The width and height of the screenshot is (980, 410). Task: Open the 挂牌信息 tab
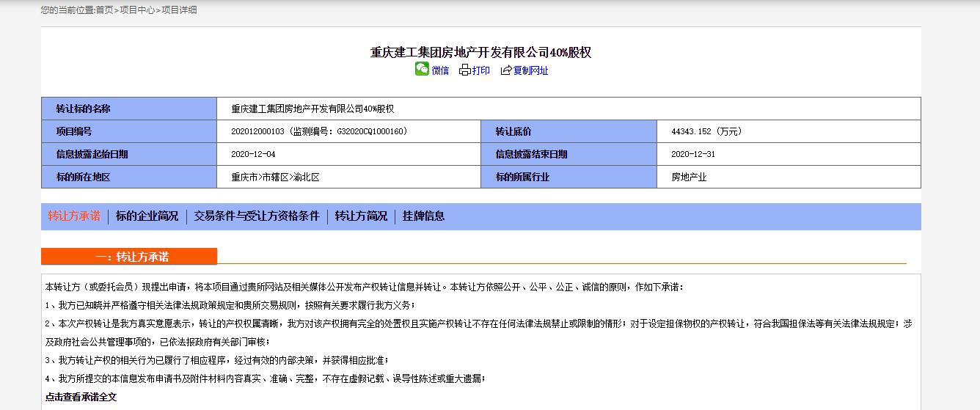(x=423, y=216)
